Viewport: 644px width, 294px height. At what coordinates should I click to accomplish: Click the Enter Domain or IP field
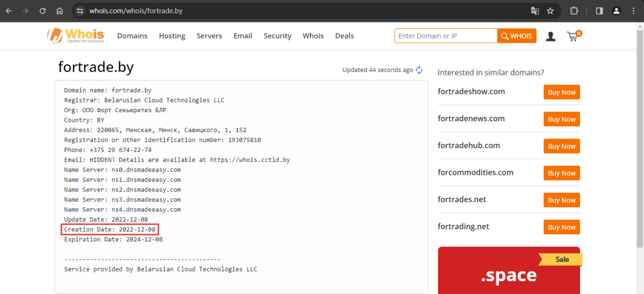(445, 36)
